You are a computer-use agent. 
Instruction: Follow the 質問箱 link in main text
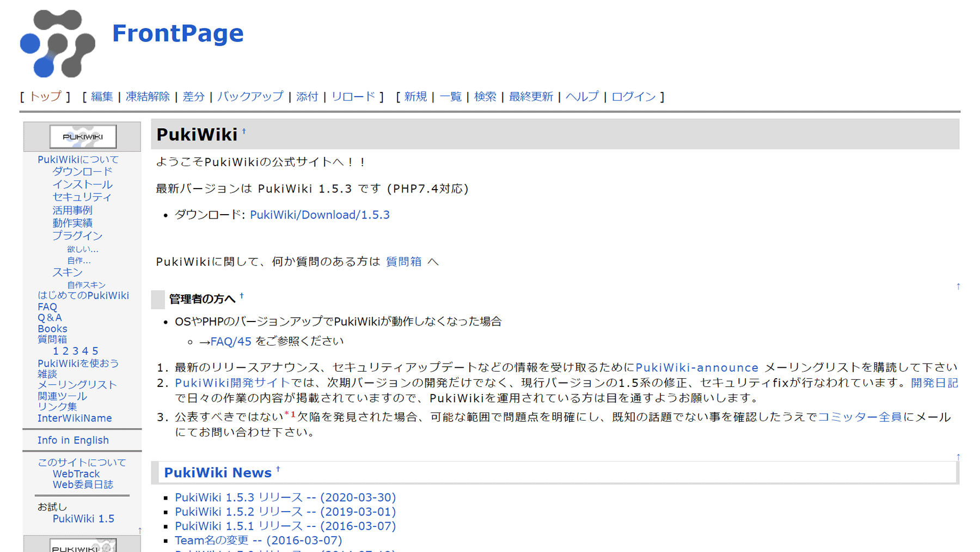tap(403, 262)
